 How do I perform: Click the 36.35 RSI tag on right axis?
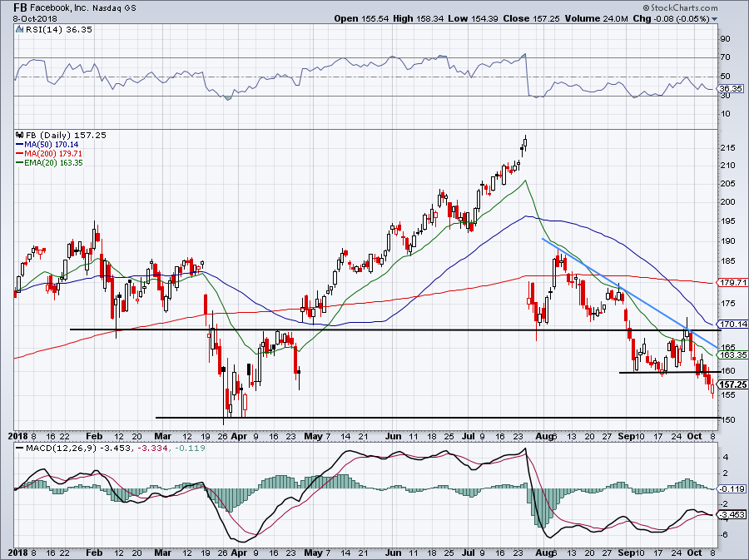point(731,89)
